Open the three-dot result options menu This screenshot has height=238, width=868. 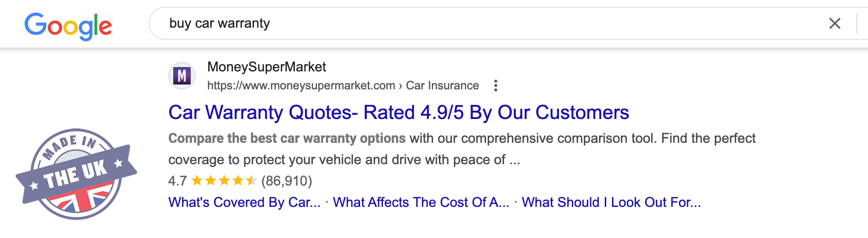click(x=495, y=85)
